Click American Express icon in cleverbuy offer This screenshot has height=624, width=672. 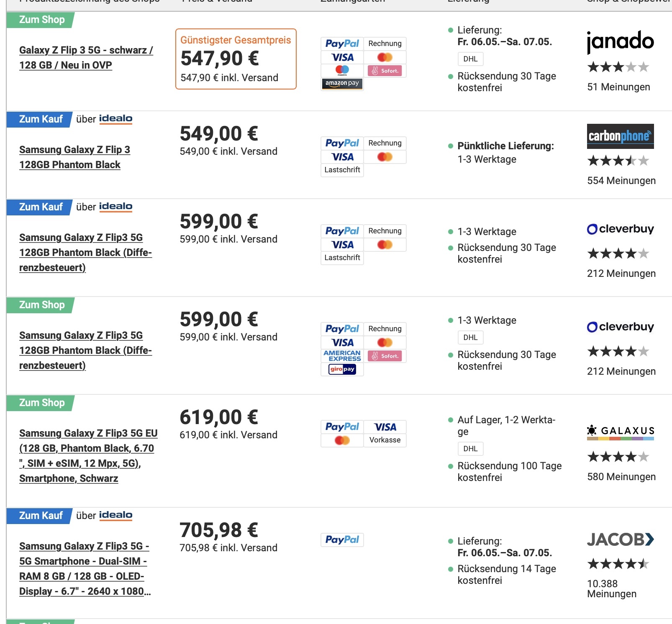pos(342,356)
